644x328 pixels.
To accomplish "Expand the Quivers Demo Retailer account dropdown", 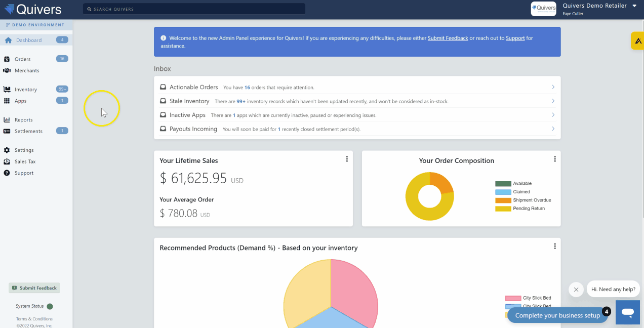I will pos(634,6).
